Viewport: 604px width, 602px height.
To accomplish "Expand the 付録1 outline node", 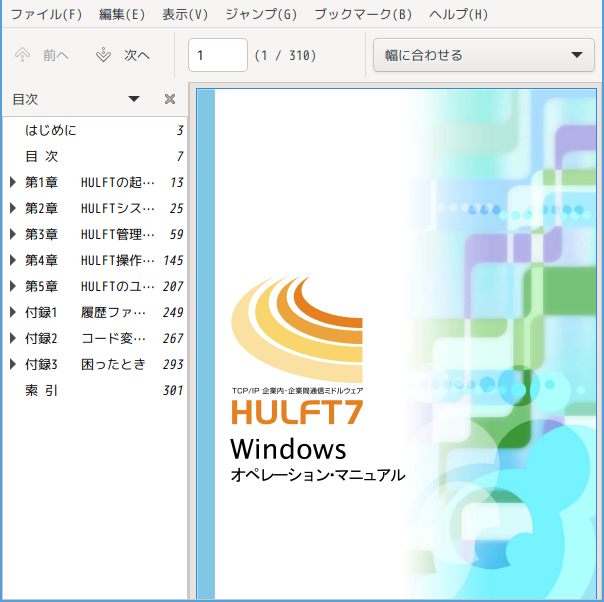I will [x=13, y=312].
